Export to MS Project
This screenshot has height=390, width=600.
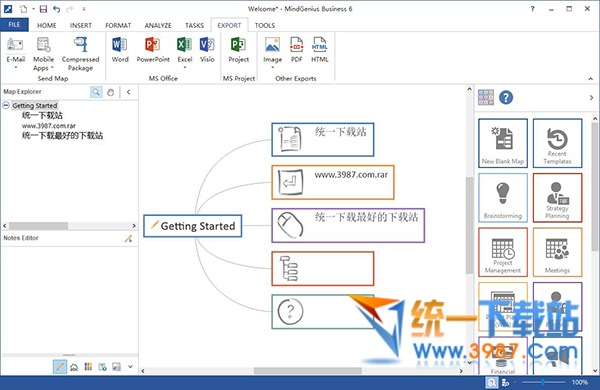(238, 50)
